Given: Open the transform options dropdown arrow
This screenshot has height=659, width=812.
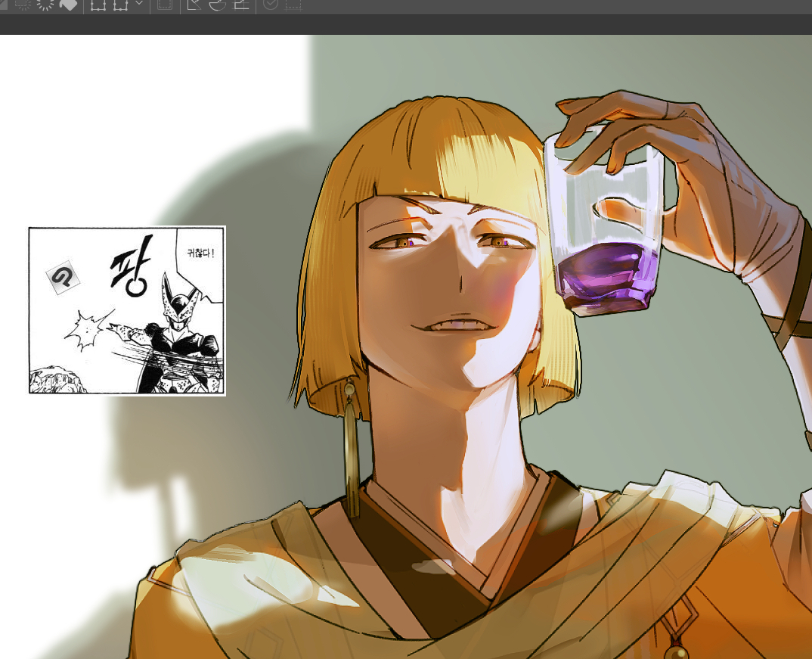Looking at the screenshot, I should (139, 4).
